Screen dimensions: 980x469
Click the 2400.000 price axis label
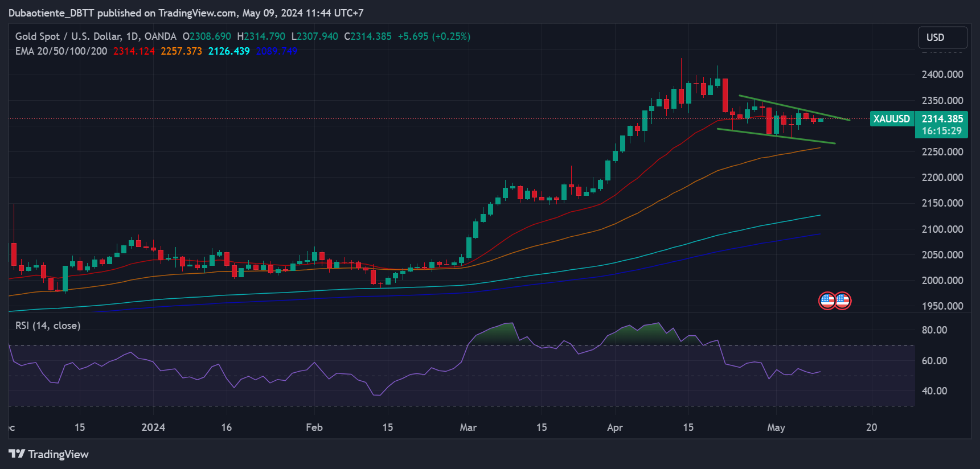(x=942, y=75)
